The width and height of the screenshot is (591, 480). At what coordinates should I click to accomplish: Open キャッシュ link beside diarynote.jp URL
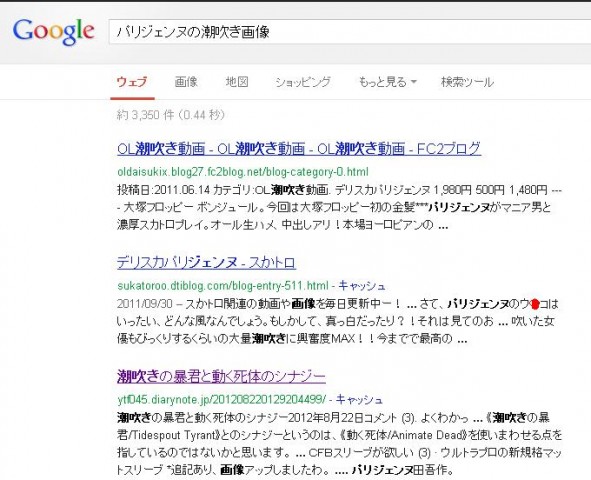pyautogui.click(x=359, y=399)
